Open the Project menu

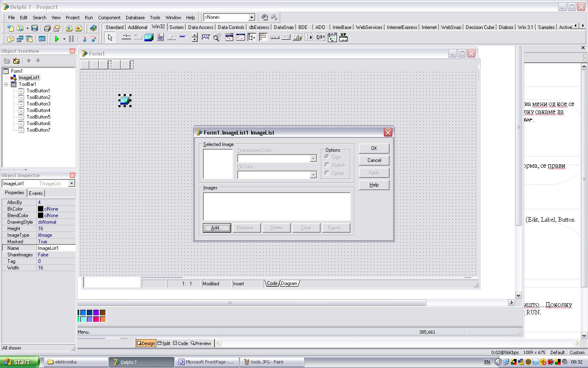coord(73,18)
